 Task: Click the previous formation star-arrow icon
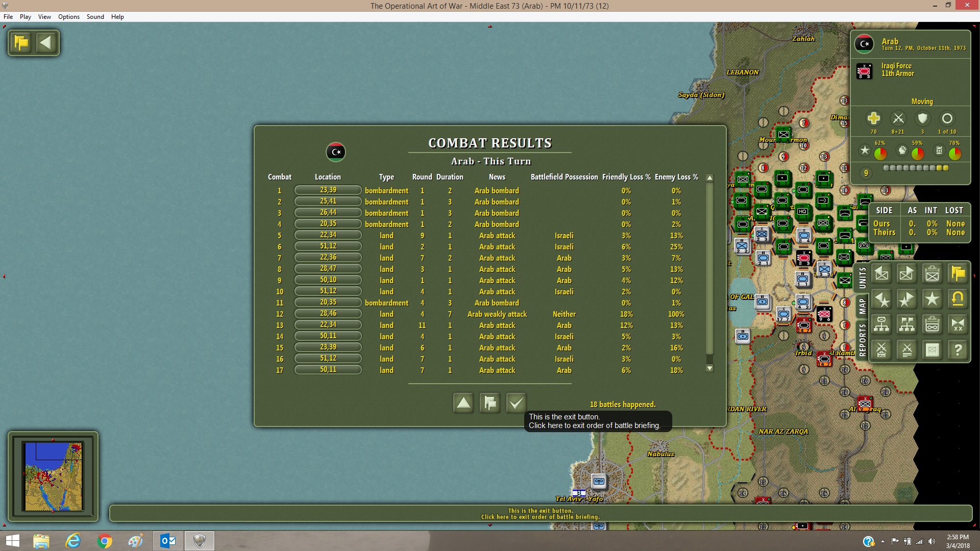(881, 299)
